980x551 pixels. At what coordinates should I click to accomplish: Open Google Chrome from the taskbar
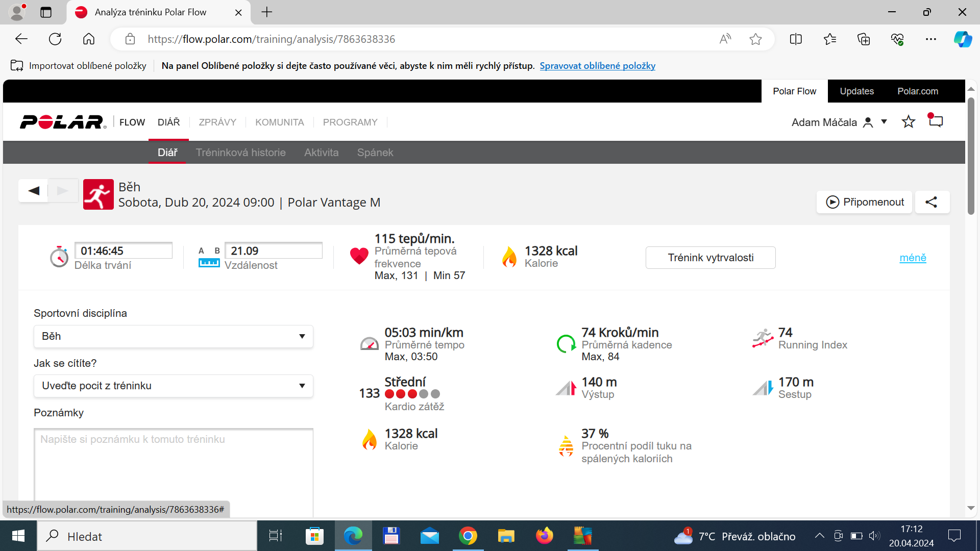(468, 536)
